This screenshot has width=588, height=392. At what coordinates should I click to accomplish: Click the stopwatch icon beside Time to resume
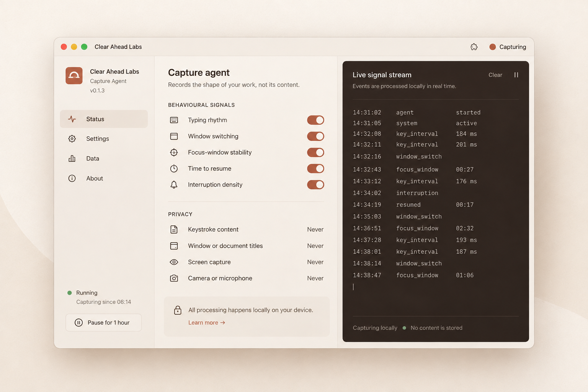click(x=174, y=168)
